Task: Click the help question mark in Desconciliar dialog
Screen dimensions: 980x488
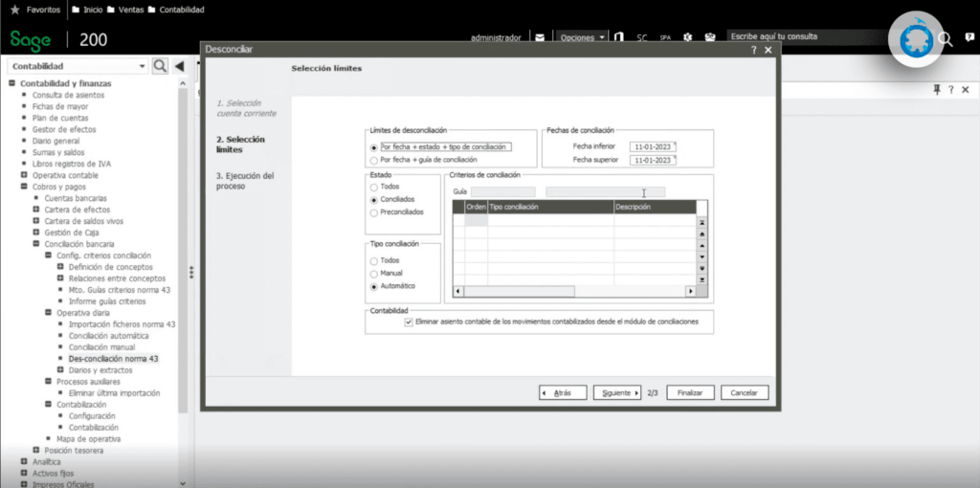Action: coord(753,50)
